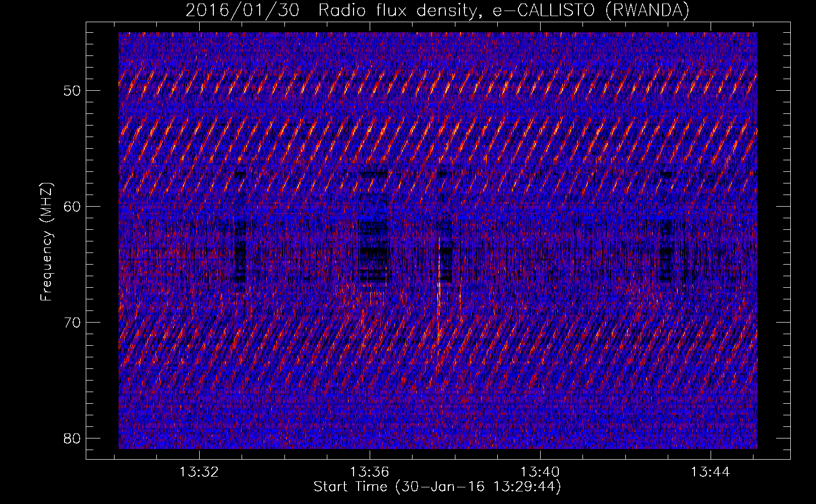The width and height of the screenshot is (816, 504).
Task: Select the 70 MHz frequency tick label
Action: tap(72, 323)
